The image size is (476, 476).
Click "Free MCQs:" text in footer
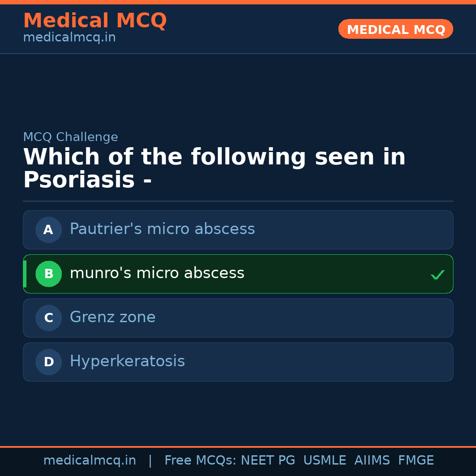[201, 461]
